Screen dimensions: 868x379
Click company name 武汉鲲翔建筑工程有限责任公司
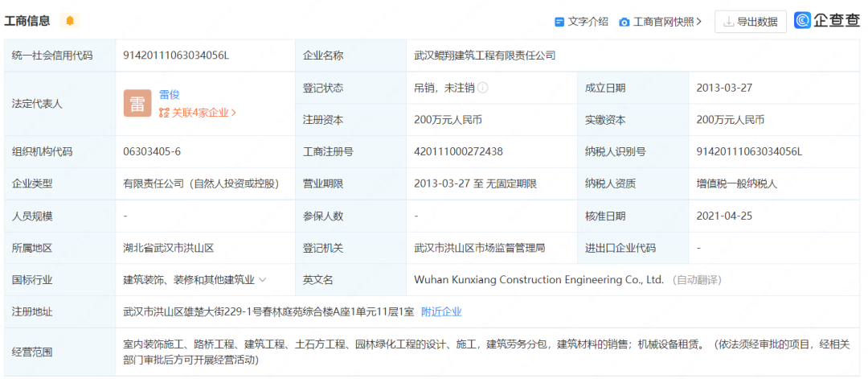485,56
